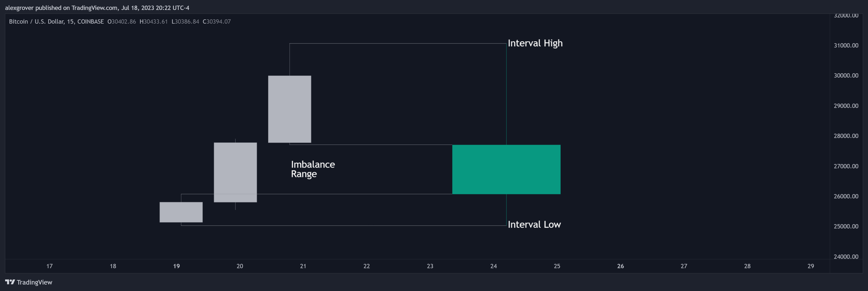Click date 29 on the time axis
868x291 pixels.
[x=811, y=266]
